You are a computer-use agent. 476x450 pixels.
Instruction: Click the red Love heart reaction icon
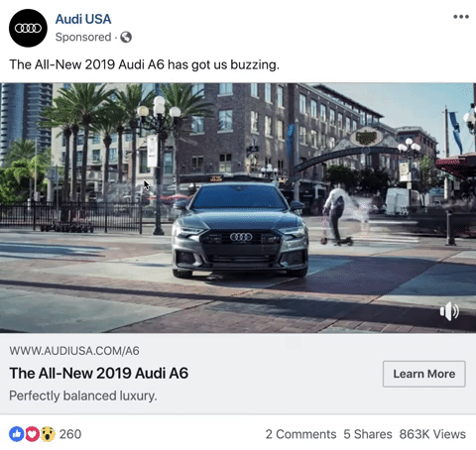click(x=32, y=434)
